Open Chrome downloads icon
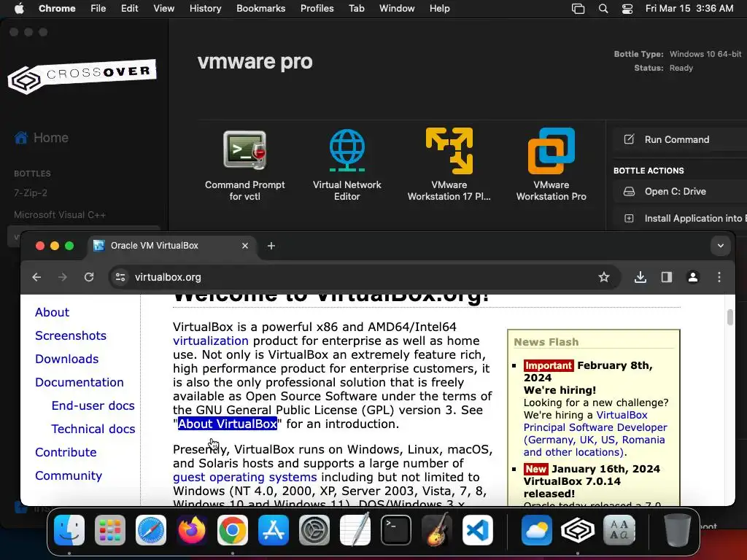 640,277
